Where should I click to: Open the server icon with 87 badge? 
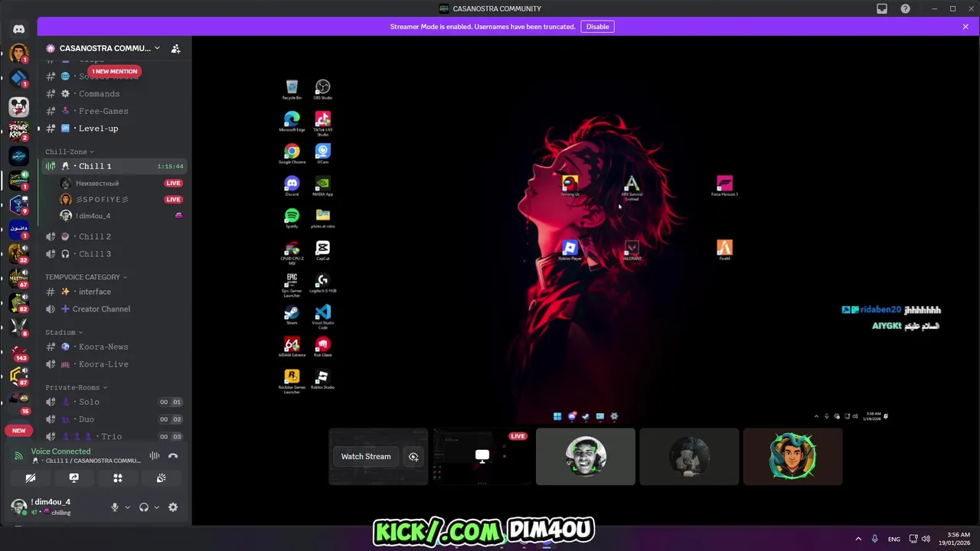click(x=19, y=376)
